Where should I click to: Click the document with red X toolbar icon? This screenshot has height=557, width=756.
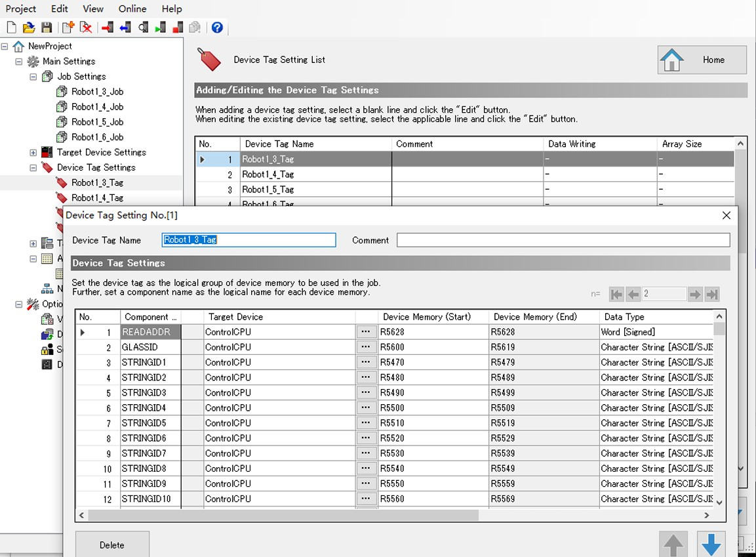(86, 28)
